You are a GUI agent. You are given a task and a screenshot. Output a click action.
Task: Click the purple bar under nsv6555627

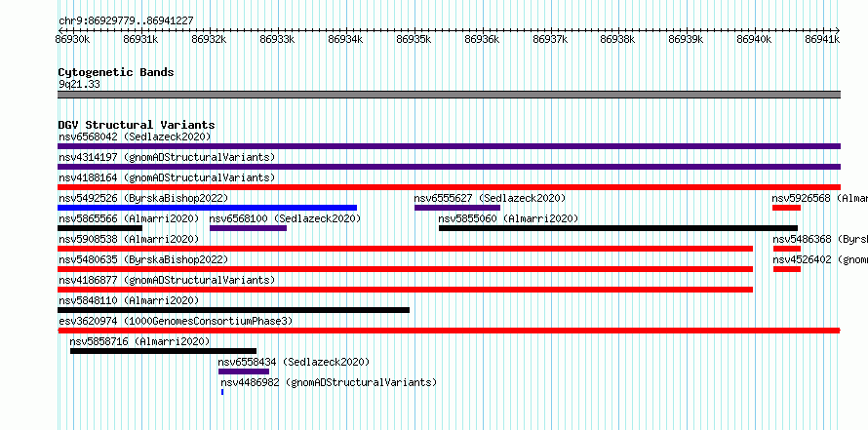coord(457,208)
